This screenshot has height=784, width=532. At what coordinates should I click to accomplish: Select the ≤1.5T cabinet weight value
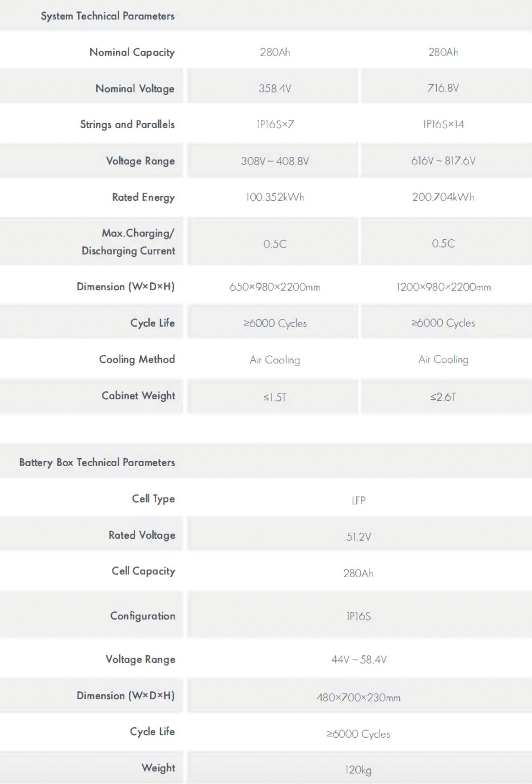(x=275, y=397)
